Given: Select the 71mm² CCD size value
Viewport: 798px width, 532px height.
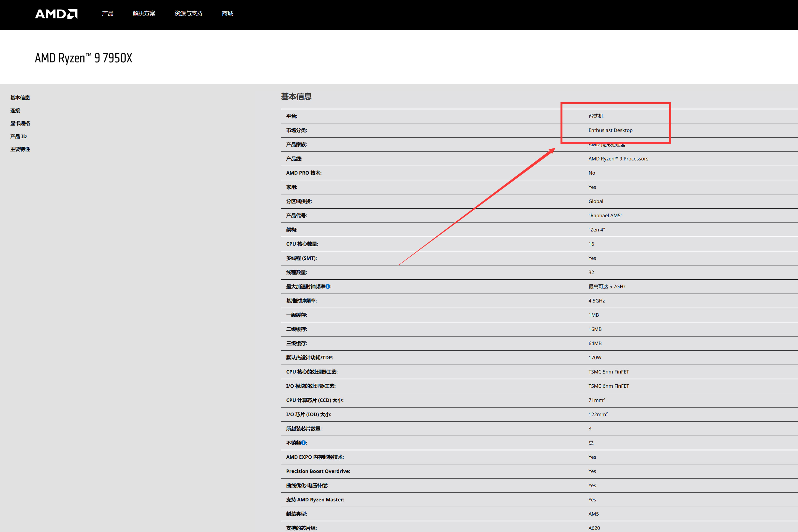Looking at the screenshot, I should tap(596, 400).
